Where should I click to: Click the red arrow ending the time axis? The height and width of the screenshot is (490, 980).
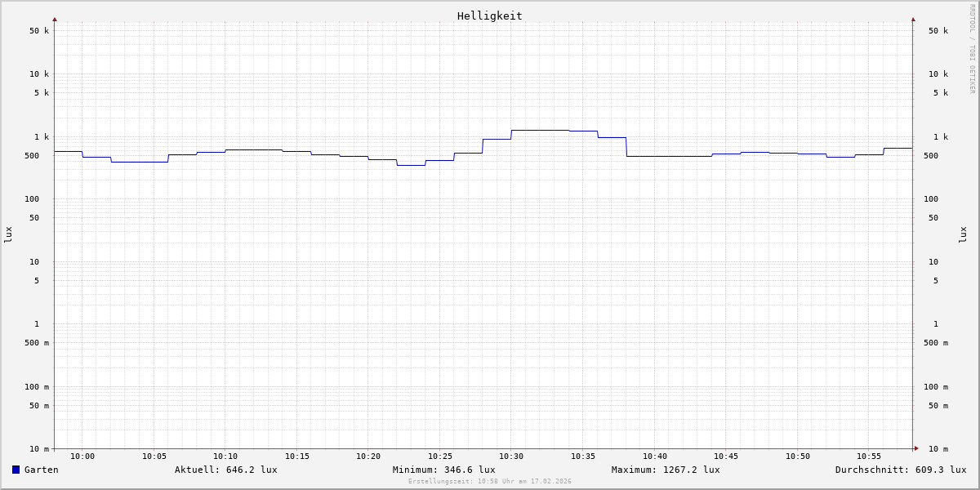(x=916, y=448)
